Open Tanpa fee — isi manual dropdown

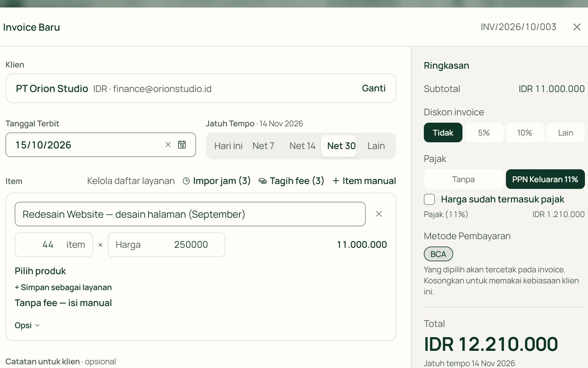coord(63,303)
